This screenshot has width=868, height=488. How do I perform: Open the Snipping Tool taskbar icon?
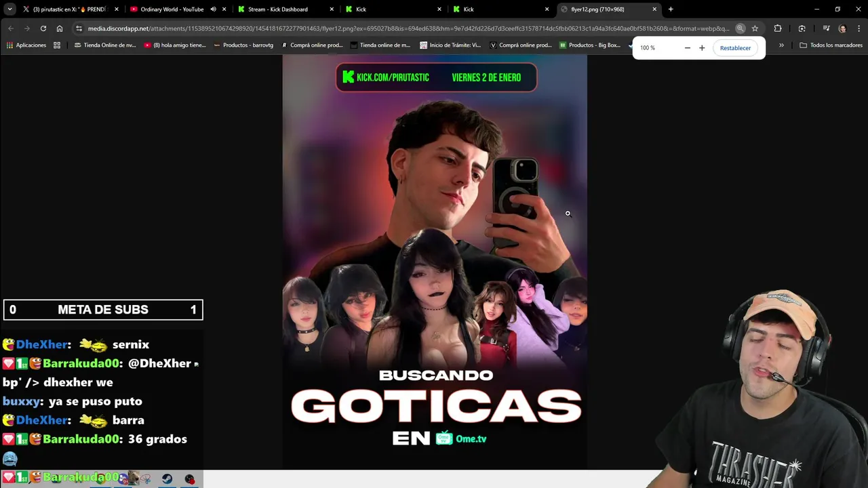[x=144, y=479]
